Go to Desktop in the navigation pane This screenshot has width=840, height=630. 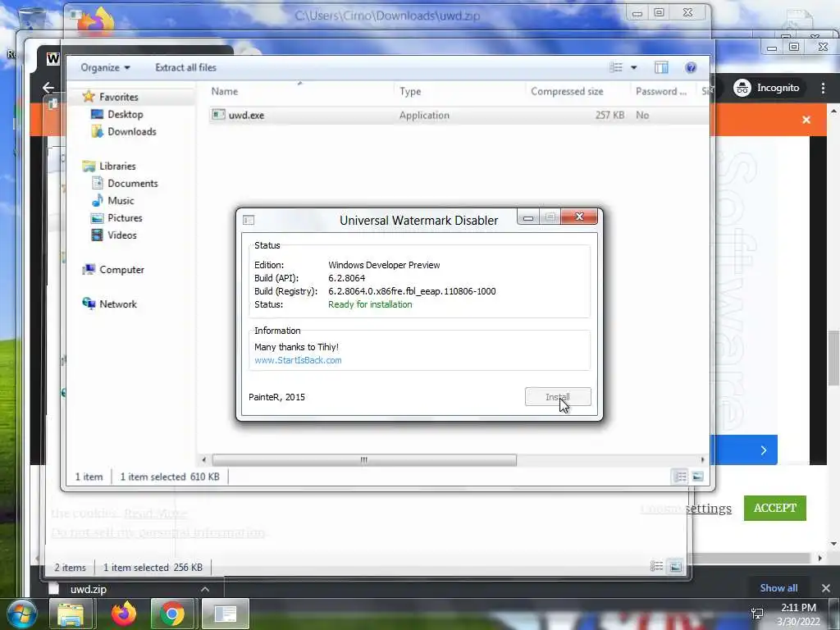coord(126,114)
